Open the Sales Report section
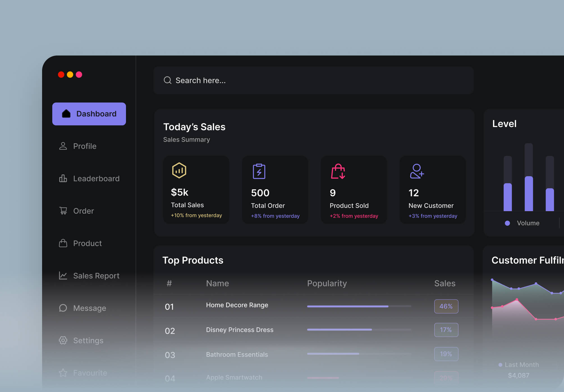Viewport: 564px width, 392px height. point(96,276)
